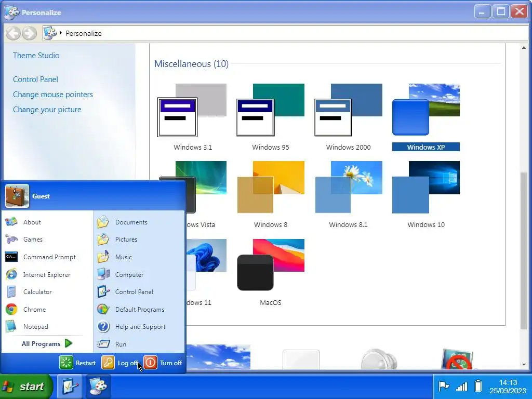Open Control Panel taskbar icon
The width and height of the screenshot is (532, 399).
70,387
